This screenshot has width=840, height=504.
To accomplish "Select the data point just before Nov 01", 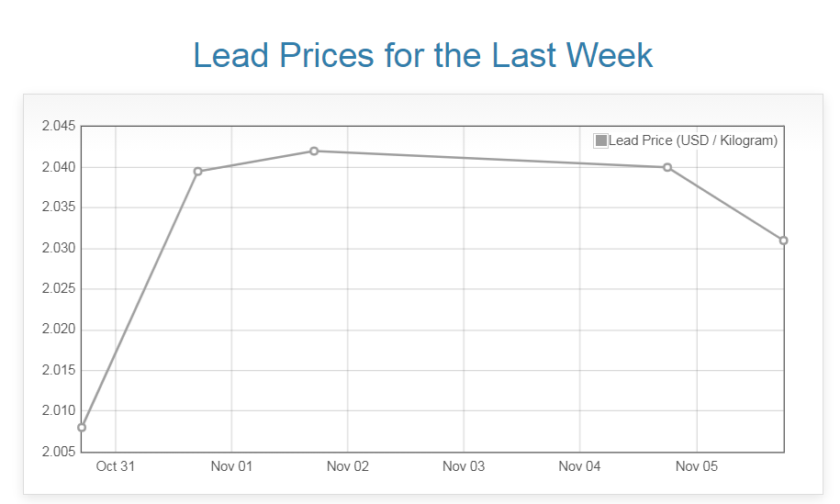I will coord(197,172).
